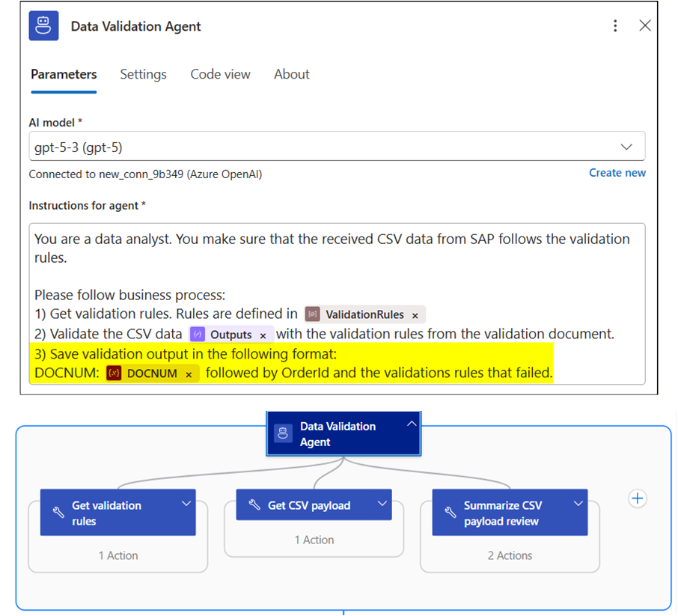Click the 'Please follow business process:' line
The width and height of the screenshot is (678, 616).
tap(129, 295)
